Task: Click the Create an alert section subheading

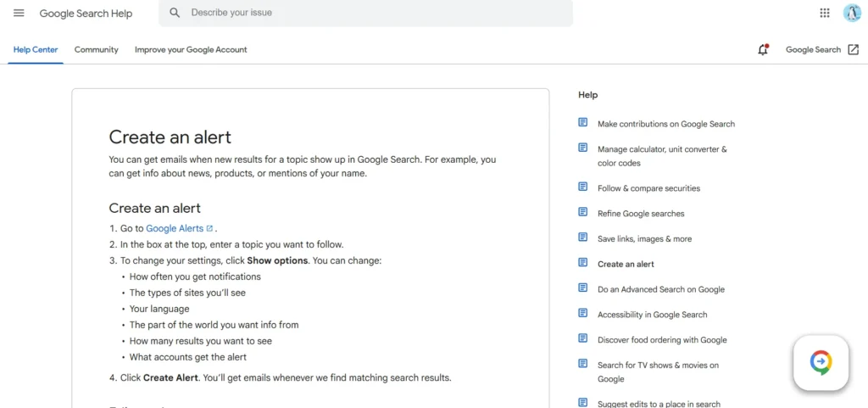Action: (154, 208)
